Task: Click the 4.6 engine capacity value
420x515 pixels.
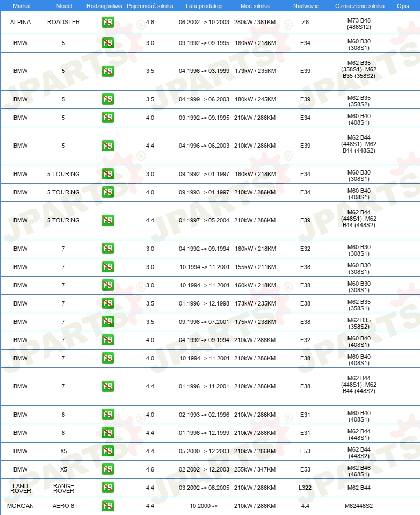Action: [x=150, y=469]
